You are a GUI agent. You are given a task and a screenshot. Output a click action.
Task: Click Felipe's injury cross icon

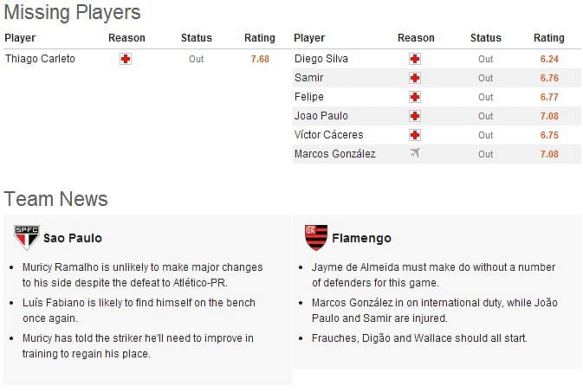pyautogui.click(x=415, y=97)
